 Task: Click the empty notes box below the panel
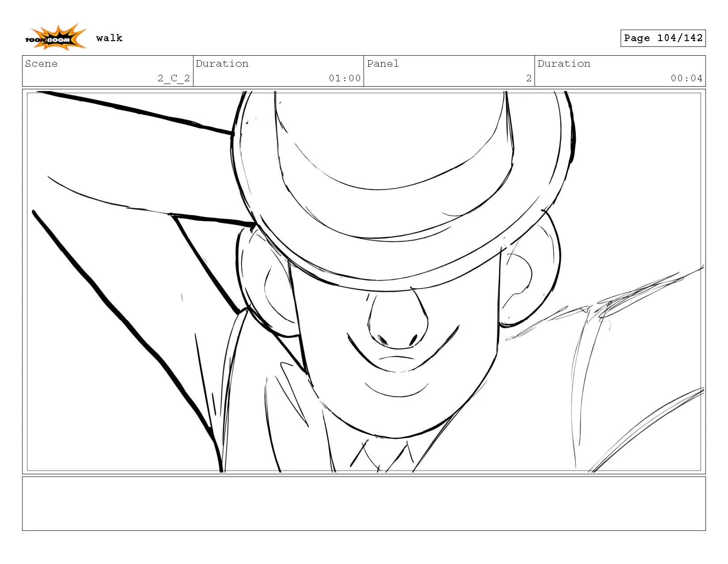pyautogui.click(x=364, y=503)
